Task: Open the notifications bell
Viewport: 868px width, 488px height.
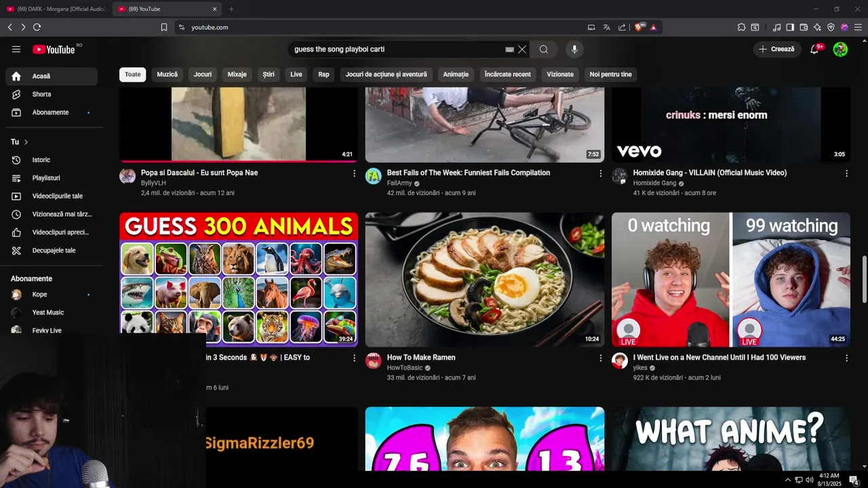Action: point(814,49)
